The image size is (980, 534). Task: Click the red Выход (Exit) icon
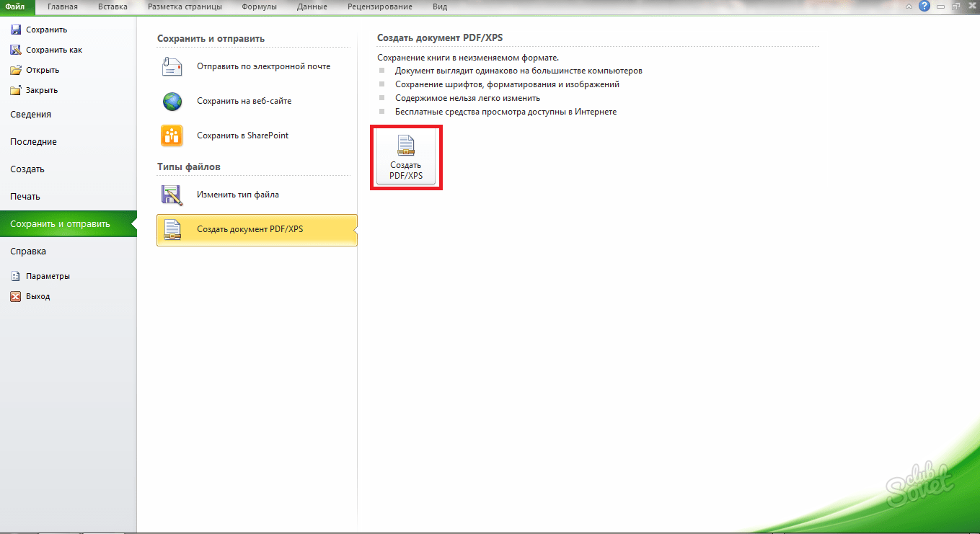pos(16,296)
